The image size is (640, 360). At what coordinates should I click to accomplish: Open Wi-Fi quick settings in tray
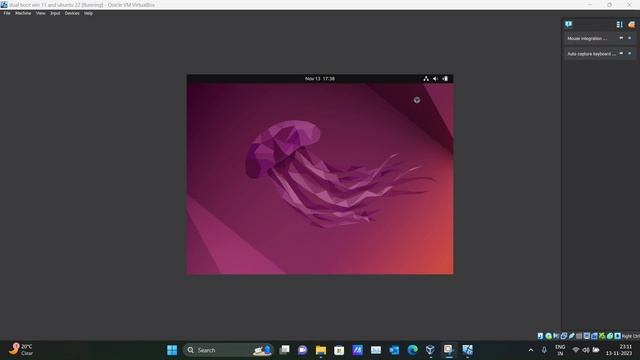[x=576, y=350]
